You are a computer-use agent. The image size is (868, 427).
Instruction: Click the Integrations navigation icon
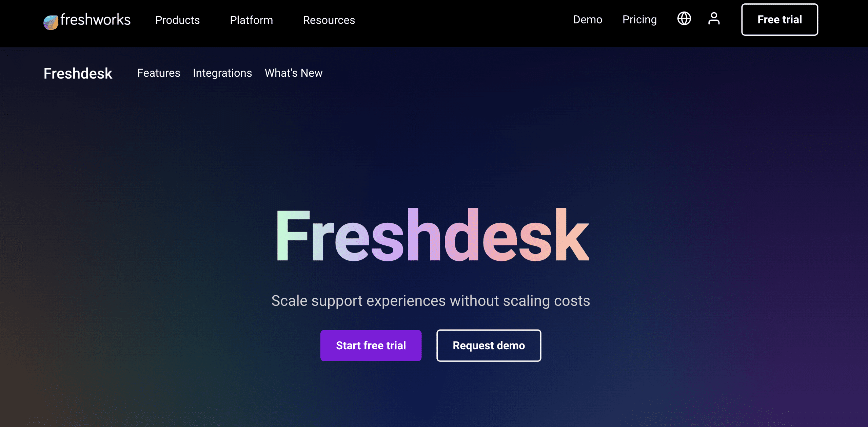[x=222, y=73]
